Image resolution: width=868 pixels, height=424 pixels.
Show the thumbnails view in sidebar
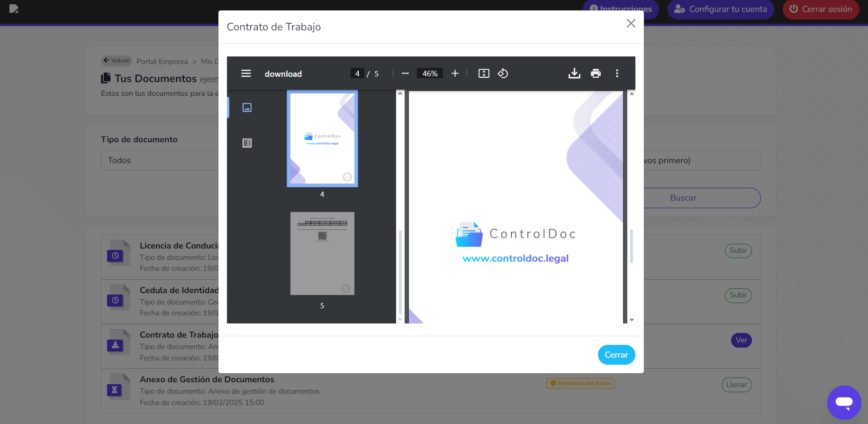point(247,108)
